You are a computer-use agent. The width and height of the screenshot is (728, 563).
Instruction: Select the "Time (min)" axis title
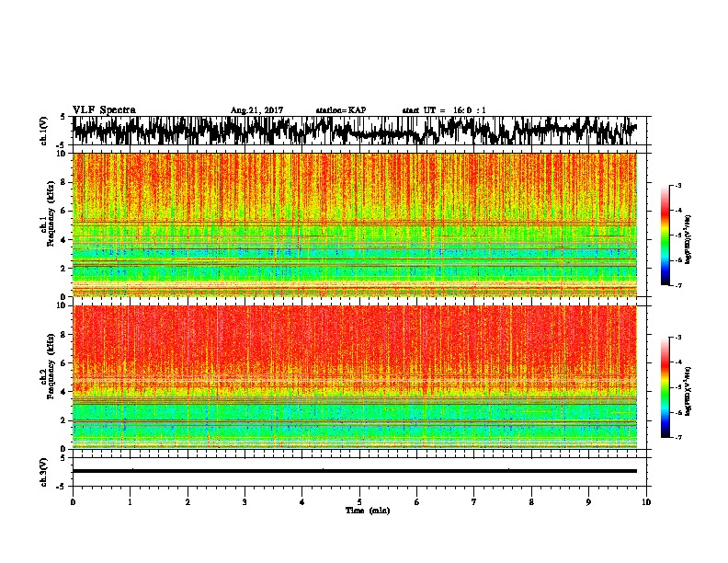coord(368,511)
